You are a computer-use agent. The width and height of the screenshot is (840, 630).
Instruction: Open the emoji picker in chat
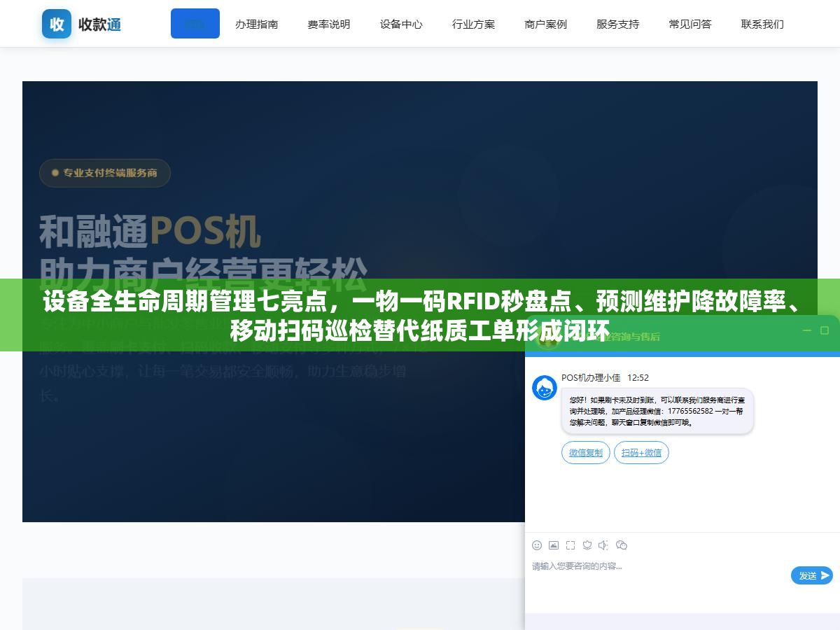coord(537,545)
